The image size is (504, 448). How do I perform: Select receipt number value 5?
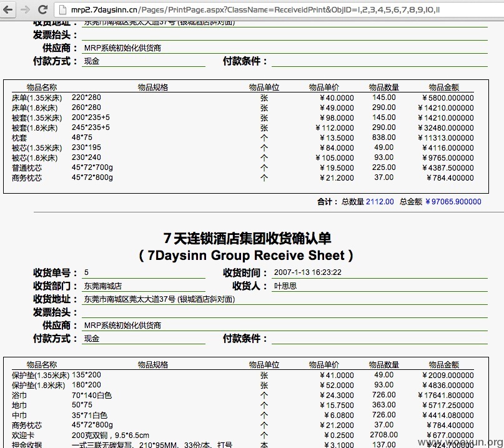coord(86,272)
